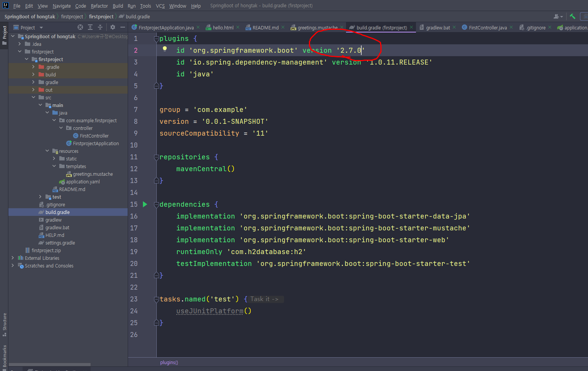Click 'SpringBoot of hongtak' in the navigation bar
This screenshot has width=588, height=371.
tap(30, 16)
